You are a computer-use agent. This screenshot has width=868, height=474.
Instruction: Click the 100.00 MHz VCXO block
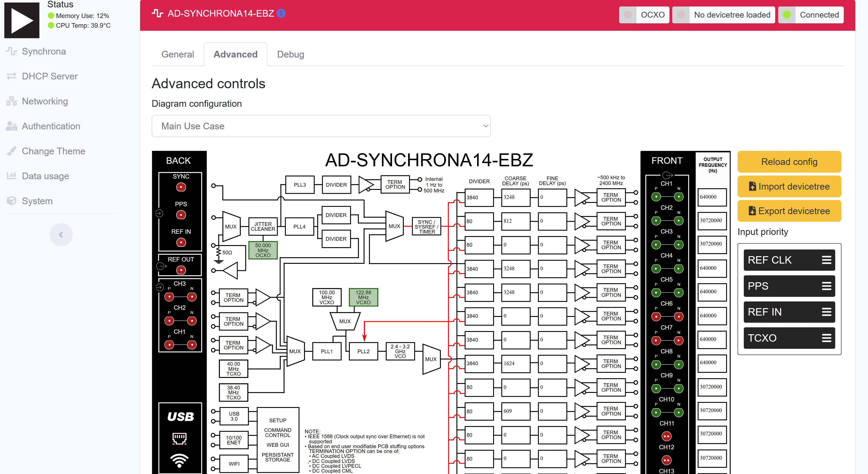(x=326, y=297)
